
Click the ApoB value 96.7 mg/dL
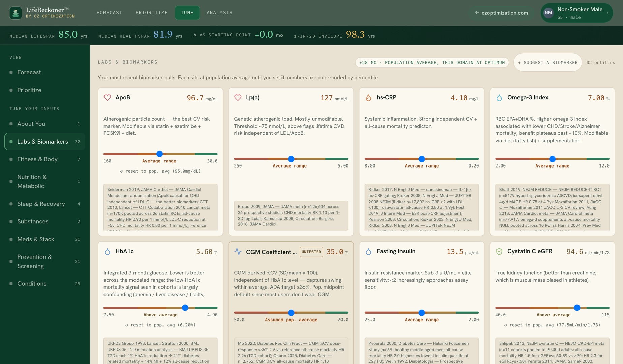(202, 98)
